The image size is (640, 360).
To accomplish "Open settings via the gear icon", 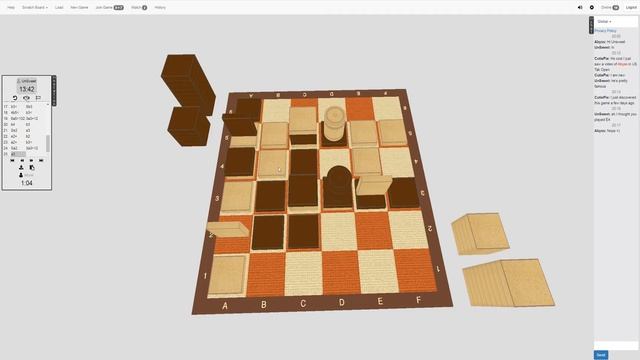I will tap(591, 7).
